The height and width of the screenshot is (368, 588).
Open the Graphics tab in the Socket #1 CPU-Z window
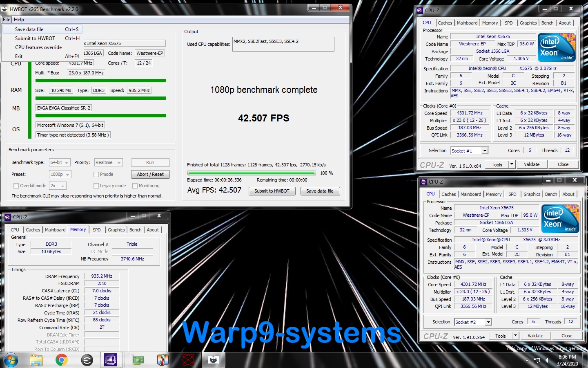(x=528, y=23)
